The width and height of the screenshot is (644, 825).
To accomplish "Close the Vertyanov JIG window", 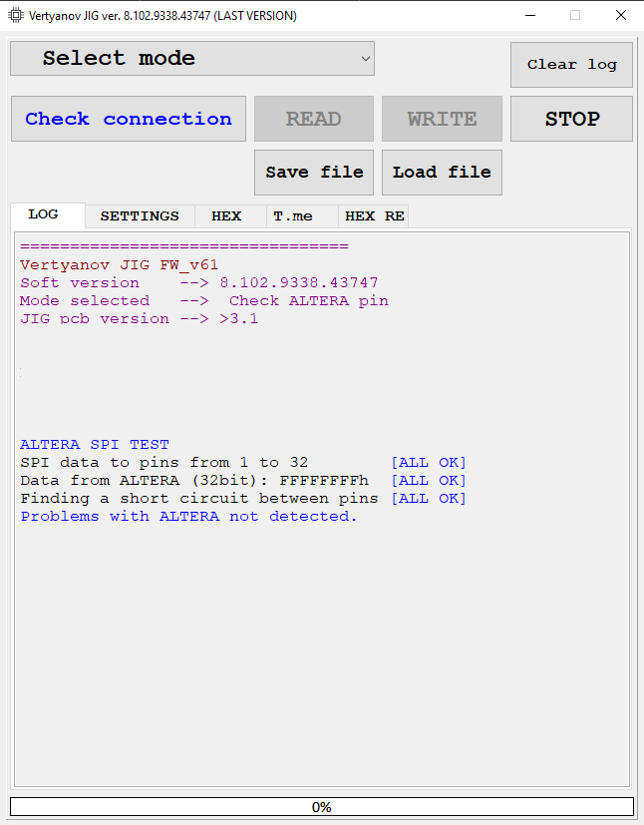I will [x=621, y=15].
